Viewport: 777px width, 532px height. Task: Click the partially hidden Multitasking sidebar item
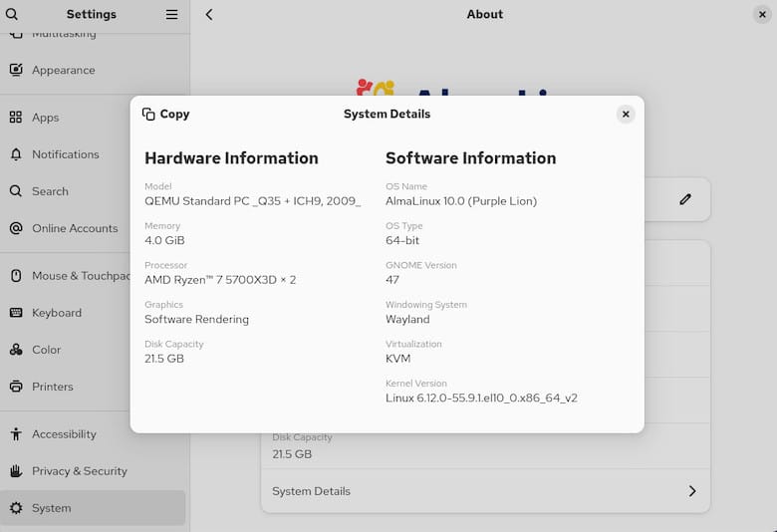pyautogui.click(x=93, y=36)
